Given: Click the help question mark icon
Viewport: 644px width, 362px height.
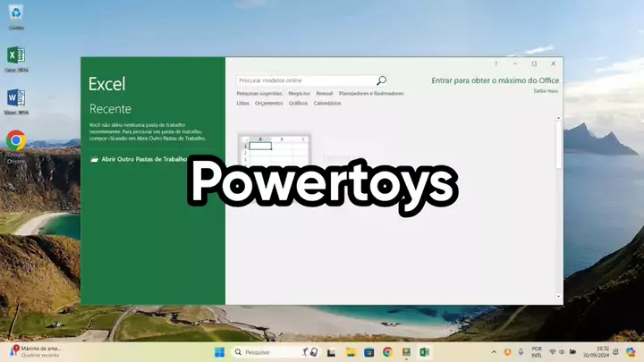Looking at the screenshot, I should (496, 63).
